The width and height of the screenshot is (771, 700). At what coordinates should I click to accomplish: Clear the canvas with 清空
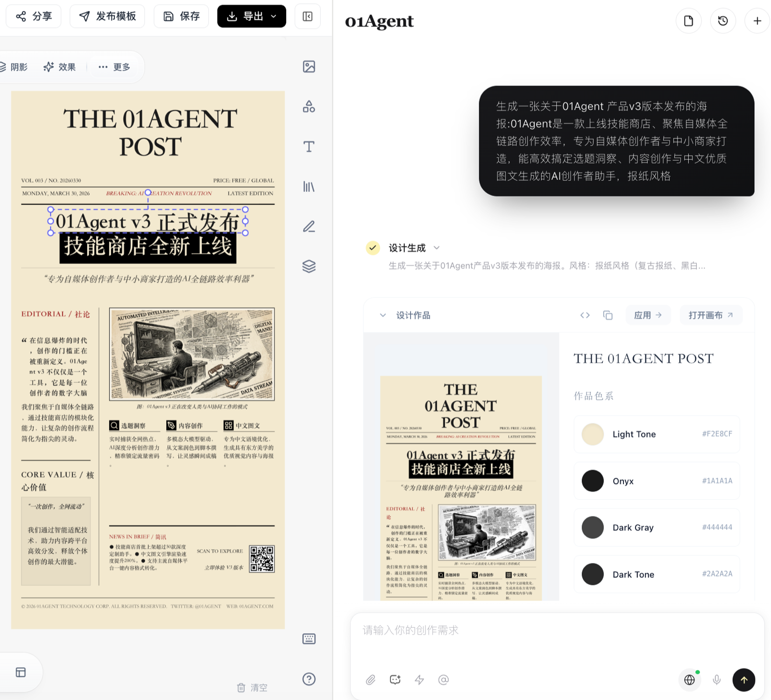point(252,687)
